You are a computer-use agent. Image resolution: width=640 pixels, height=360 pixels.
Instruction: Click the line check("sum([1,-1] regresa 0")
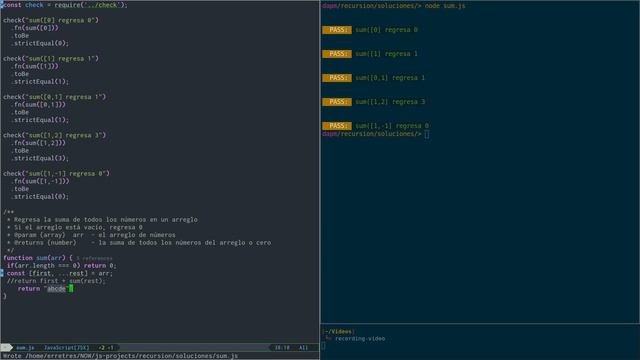(56, 173)
